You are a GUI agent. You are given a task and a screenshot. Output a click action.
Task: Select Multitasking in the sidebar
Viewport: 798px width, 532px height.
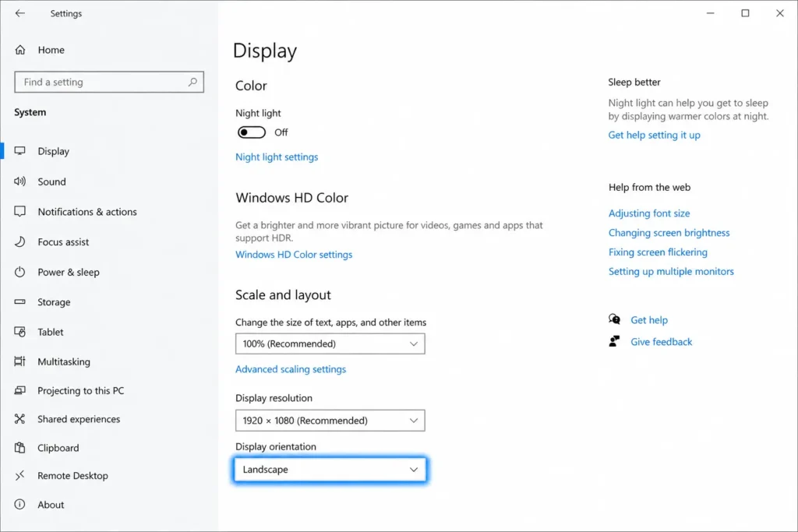pos(64,361)
